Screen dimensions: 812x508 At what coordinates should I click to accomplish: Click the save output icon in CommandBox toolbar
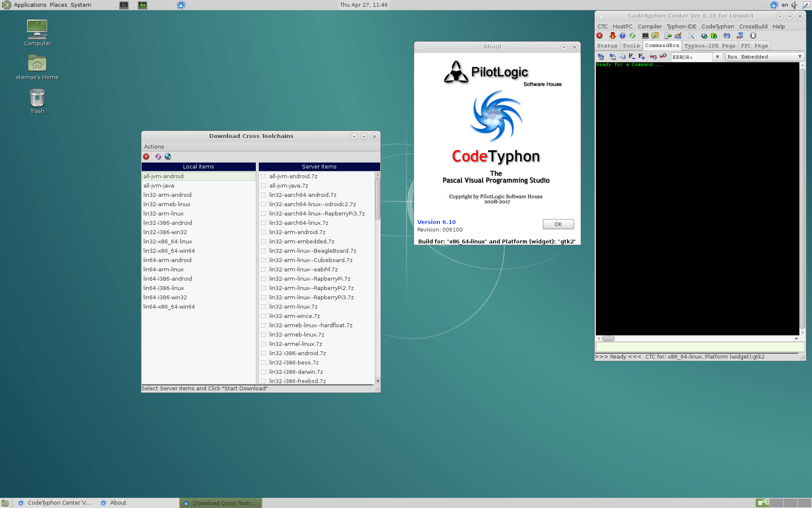[x=612, y=57]
